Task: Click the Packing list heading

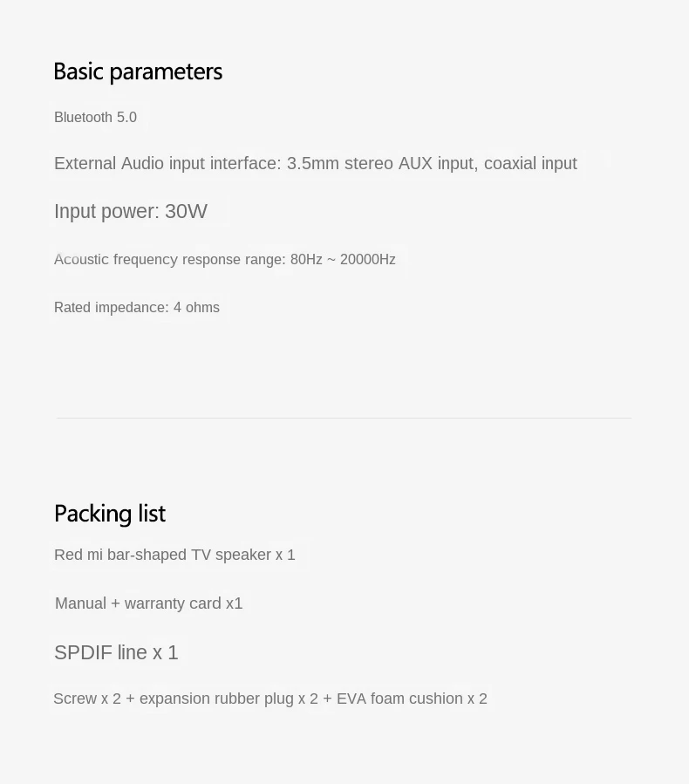Action: tap(110, 514)
